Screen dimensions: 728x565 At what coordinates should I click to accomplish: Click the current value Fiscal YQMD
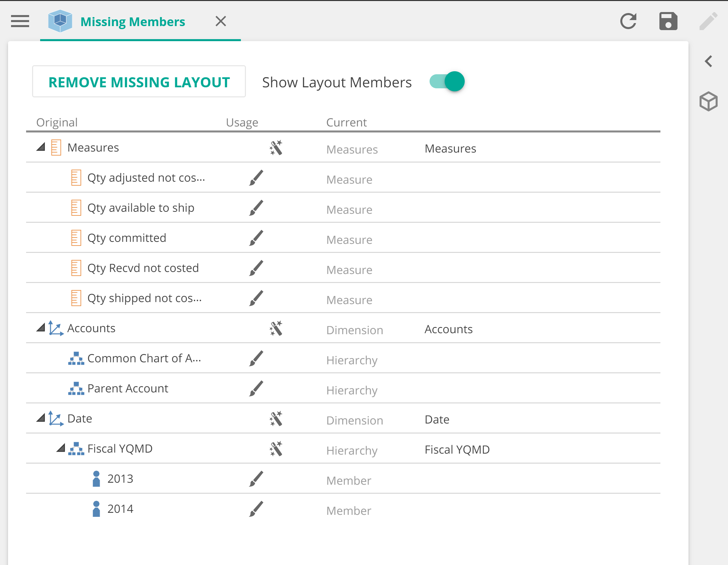457,450
